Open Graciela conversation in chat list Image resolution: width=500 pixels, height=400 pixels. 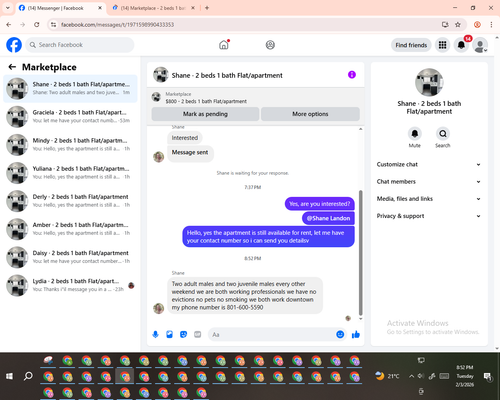pos(70,116)
